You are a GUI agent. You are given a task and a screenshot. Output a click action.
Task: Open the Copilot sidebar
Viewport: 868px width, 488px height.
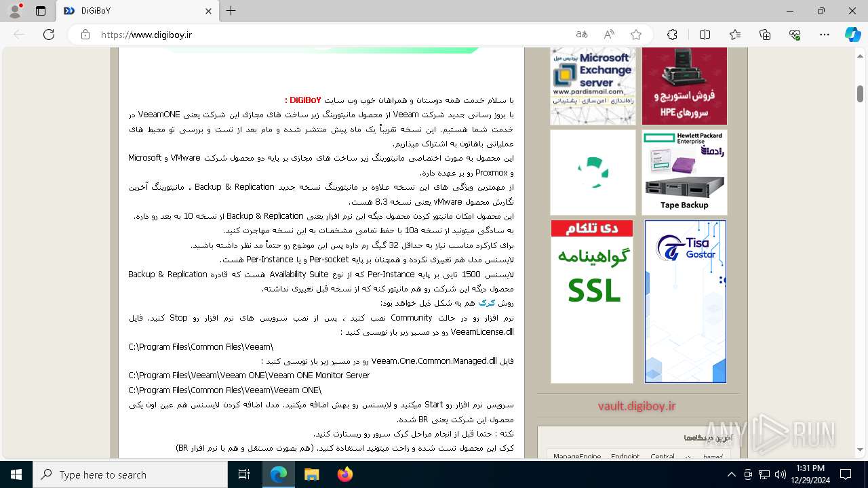point(852,35)
